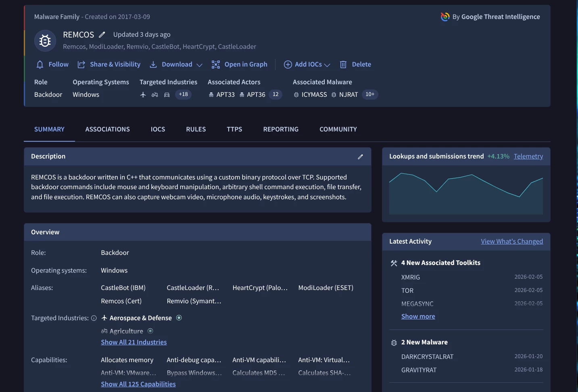Click the Google Threat Intelligence logo icon
Screen dimensions: 578x392
(445, 17)
